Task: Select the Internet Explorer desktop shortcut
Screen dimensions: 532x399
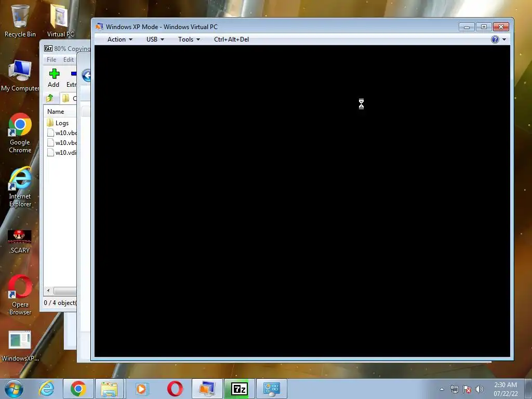Action: [20, 187]
